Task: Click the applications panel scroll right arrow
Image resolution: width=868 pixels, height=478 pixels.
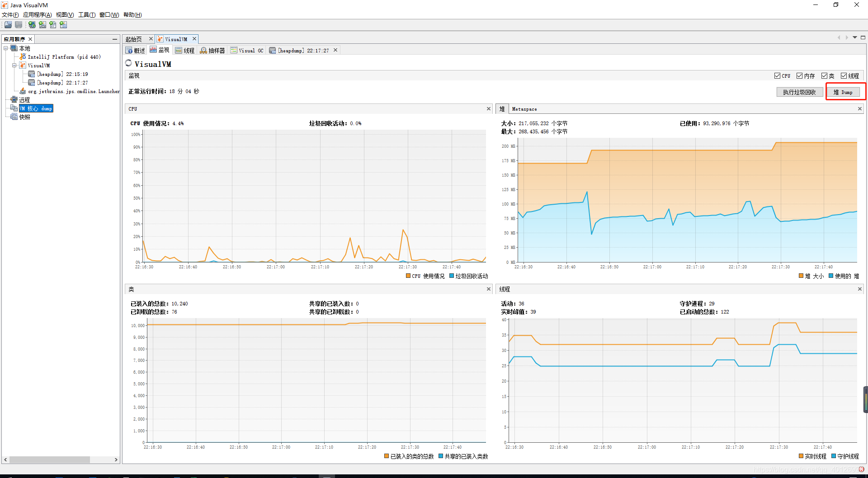Action: click(x=116, y=459)
